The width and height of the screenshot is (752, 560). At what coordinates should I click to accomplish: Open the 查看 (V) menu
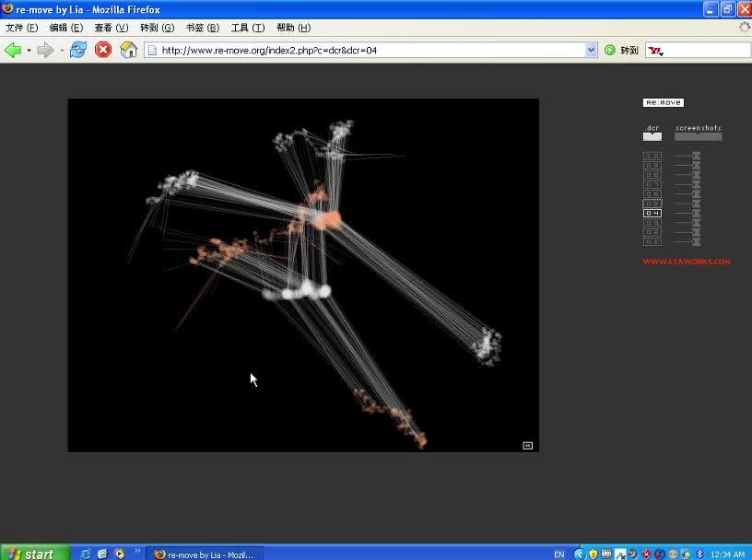pos(112,28)
